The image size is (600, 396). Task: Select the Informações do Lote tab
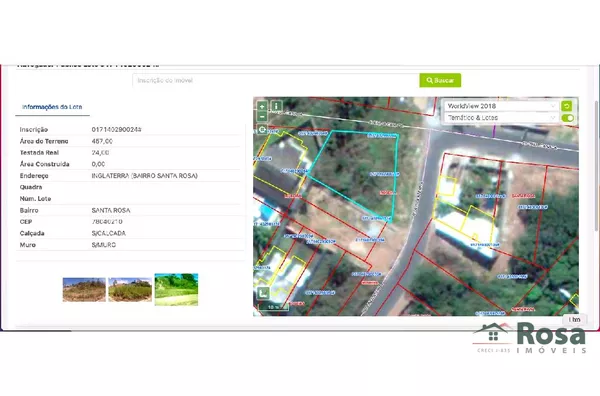point(52,107)
